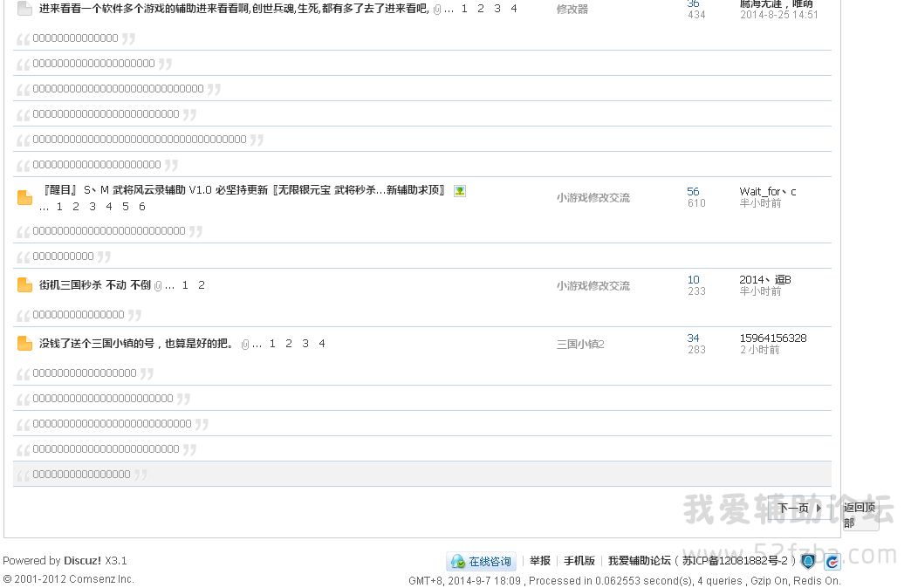Go to page 1 of the 街机三国秒杀 thread
Image resolution: width=918 pixels, height=588 pixels.
point(185,285)
